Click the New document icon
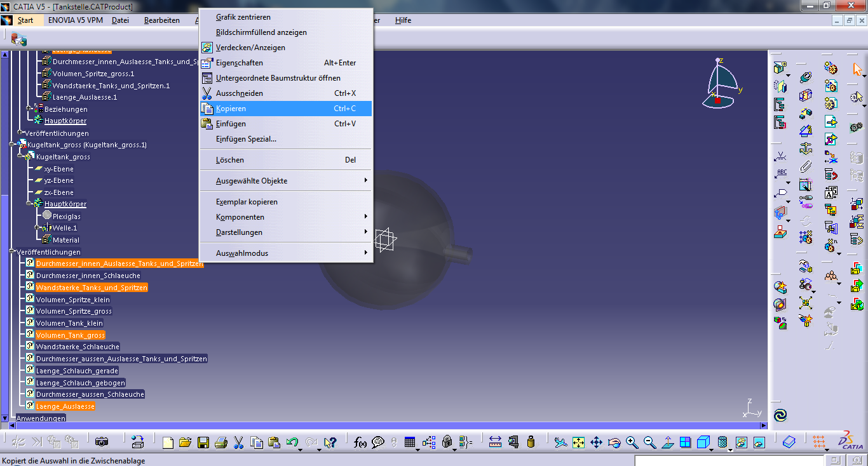This screenshot has height=466, width=868. tap(168, 442)
